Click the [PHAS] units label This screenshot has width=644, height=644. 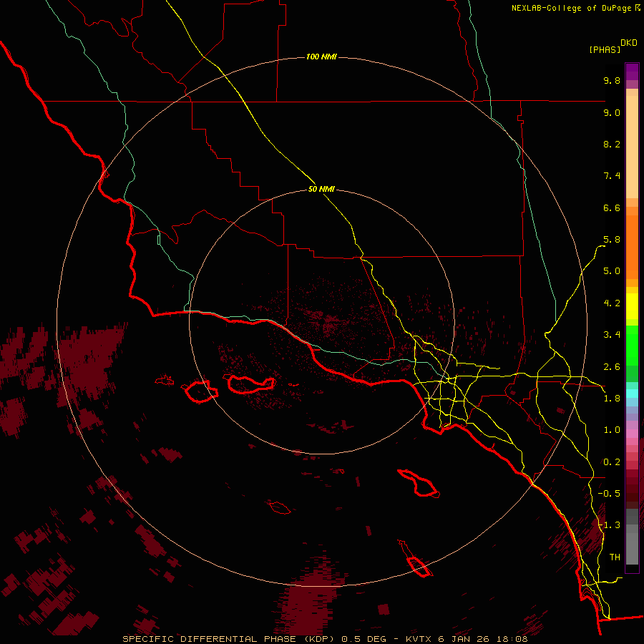pyautogui.click(x=605, y=49)
